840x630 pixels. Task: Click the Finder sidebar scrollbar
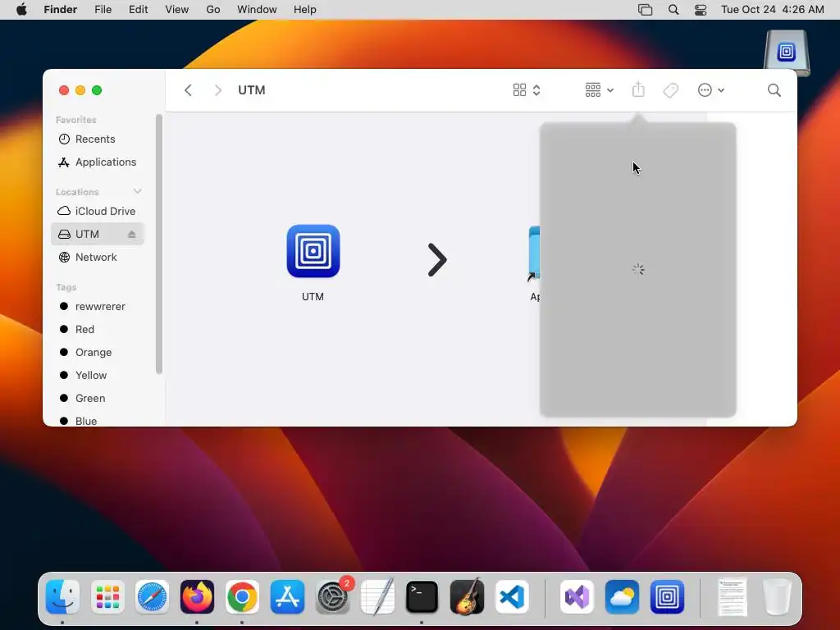(x=158, y=244)
